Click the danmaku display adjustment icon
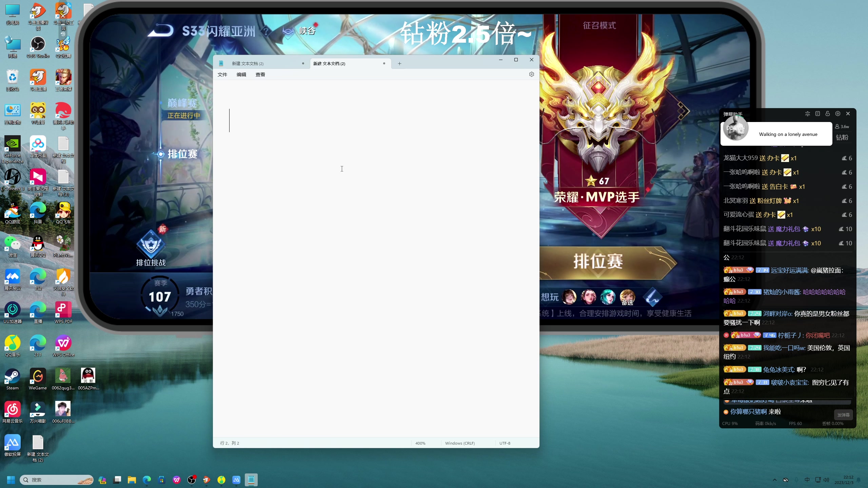Viewport: 868px width, 488px height. point(808,114)
